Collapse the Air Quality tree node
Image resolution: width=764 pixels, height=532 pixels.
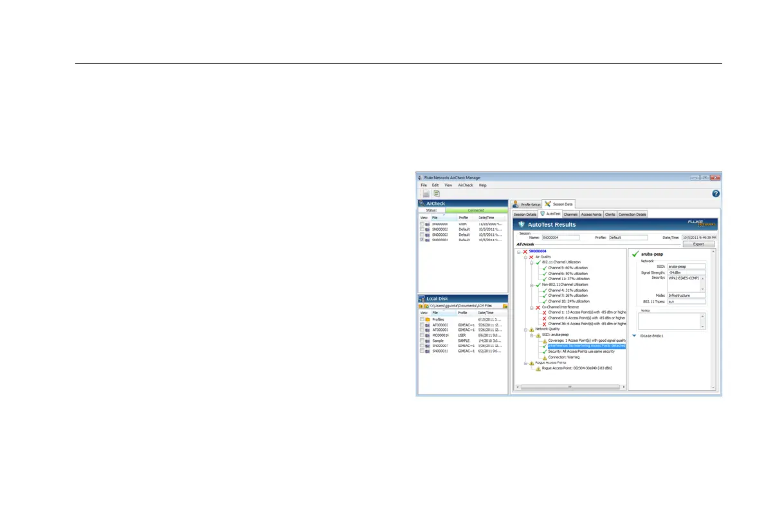(525, 257)
